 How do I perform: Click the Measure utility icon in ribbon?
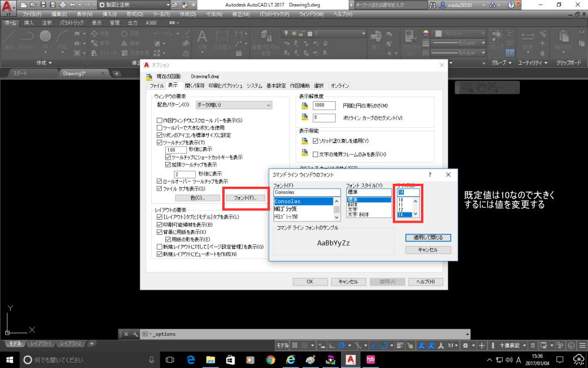pos(527,37)
